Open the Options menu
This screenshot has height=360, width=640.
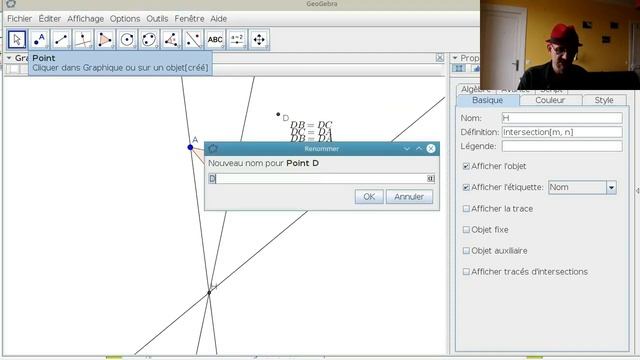pos(125,19)
